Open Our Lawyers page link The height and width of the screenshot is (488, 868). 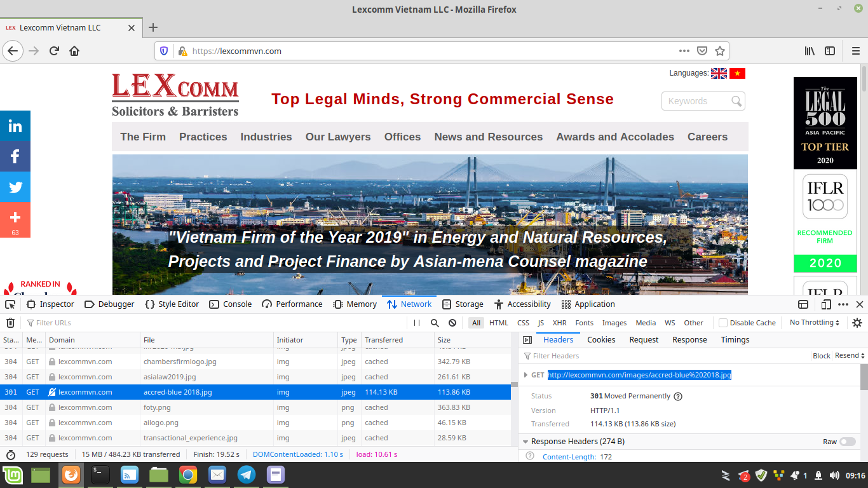[338, 137]
